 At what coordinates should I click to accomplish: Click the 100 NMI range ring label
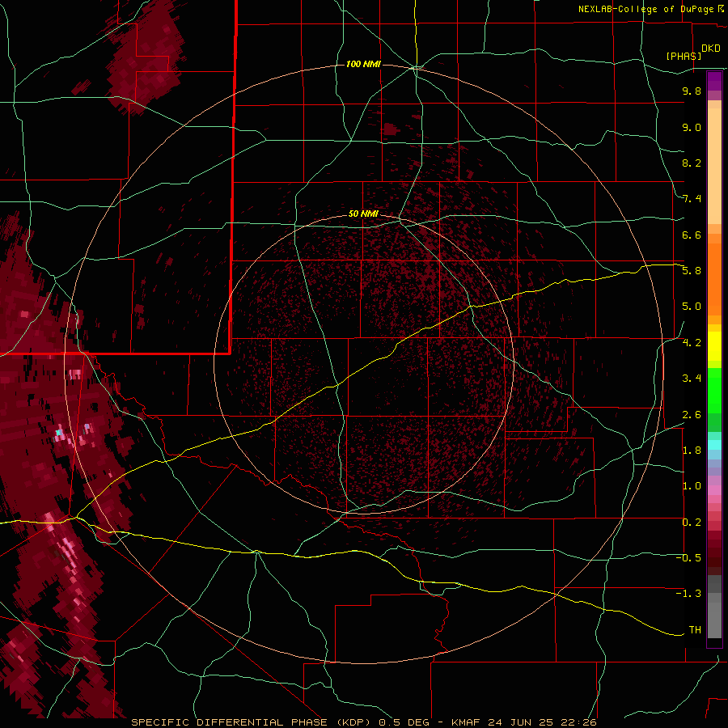pos(363,64)
